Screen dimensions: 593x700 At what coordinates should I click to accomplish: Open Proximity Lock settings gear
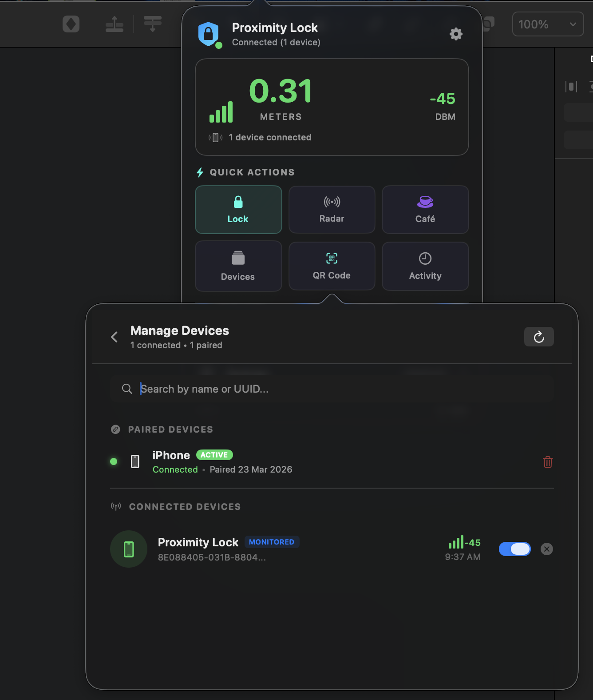tap(456, 34)
